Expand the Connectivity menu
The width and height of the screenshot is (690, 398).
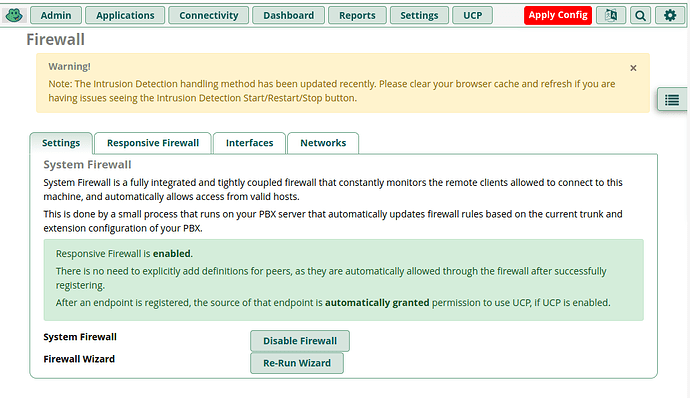pos(209,15)
